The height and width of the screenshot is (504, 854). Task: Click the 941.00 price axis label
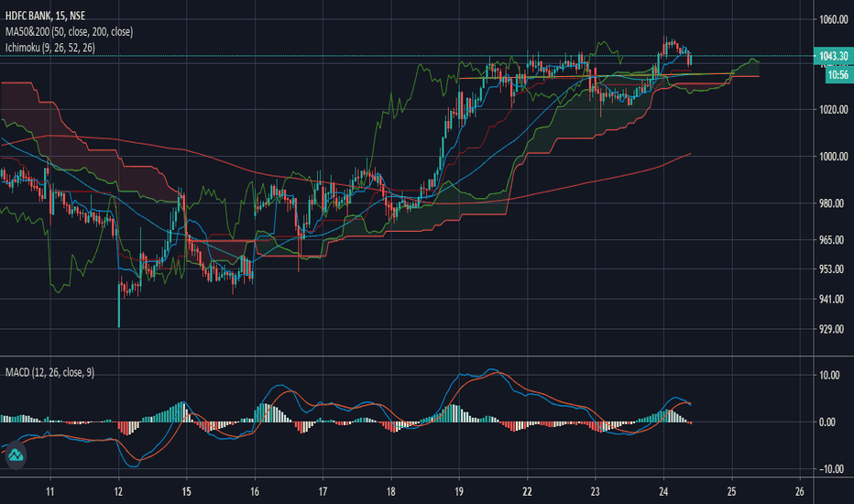(x=834, y=299)
